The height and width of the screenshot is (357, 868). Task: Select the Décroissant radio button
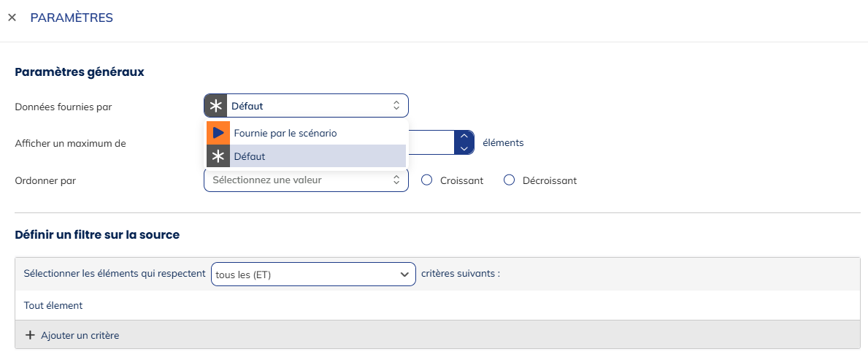pyautogui.click(x=510, y=180)
